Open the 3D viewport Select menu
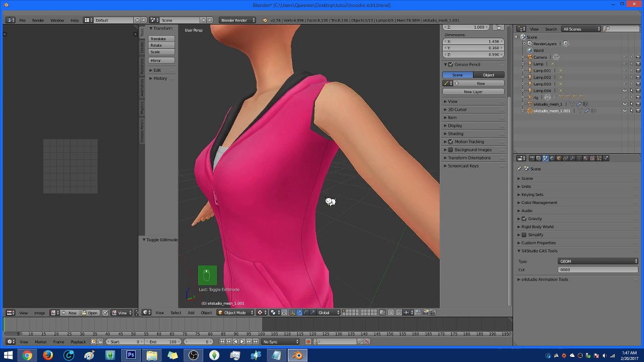The height and width of the screenshot is (362, 644). (x=176, y=313)
